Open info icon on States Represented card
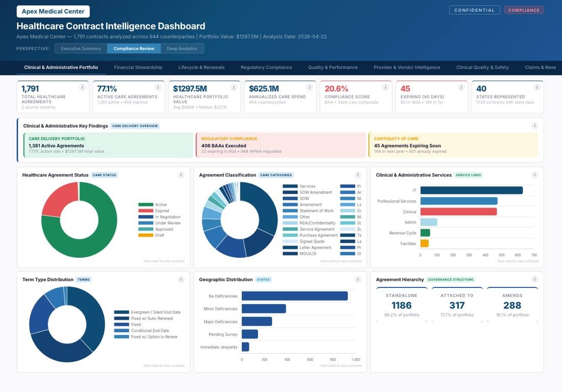 pyautogui.click(x=537, y=87)
